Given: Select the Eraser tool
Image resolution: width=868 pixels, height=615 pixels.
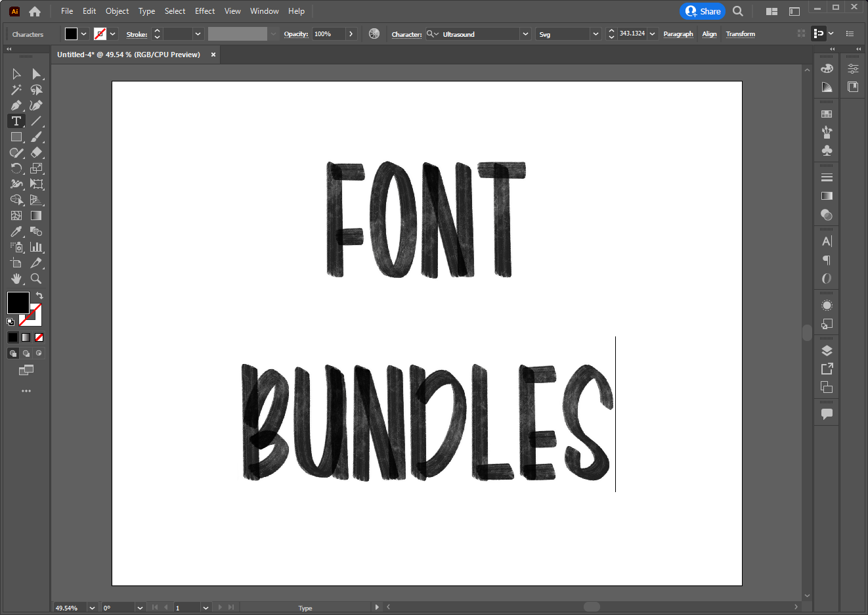Looking at the screenshot, I should pos(36,152).
